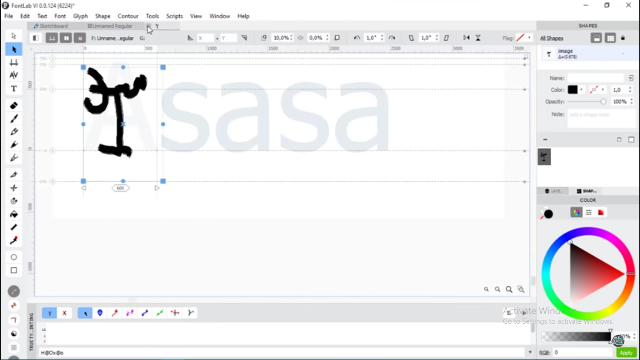
Task: Click the blue rounded hint tool
Action: (100, 313)
